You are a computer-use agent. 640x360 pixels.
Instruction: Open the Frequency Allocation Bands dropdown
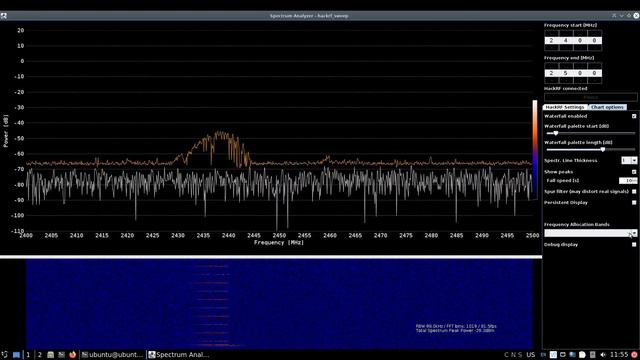tap(591, 233)
